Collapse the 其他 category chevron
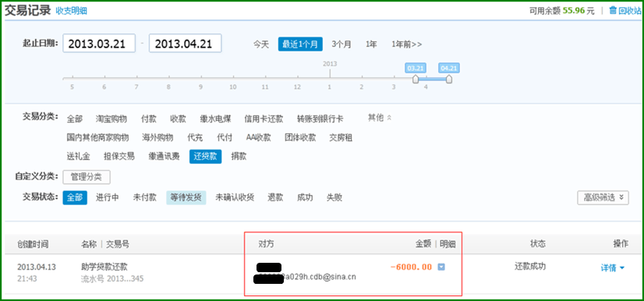This screenshot has height=301, width=644. [389, 119]
